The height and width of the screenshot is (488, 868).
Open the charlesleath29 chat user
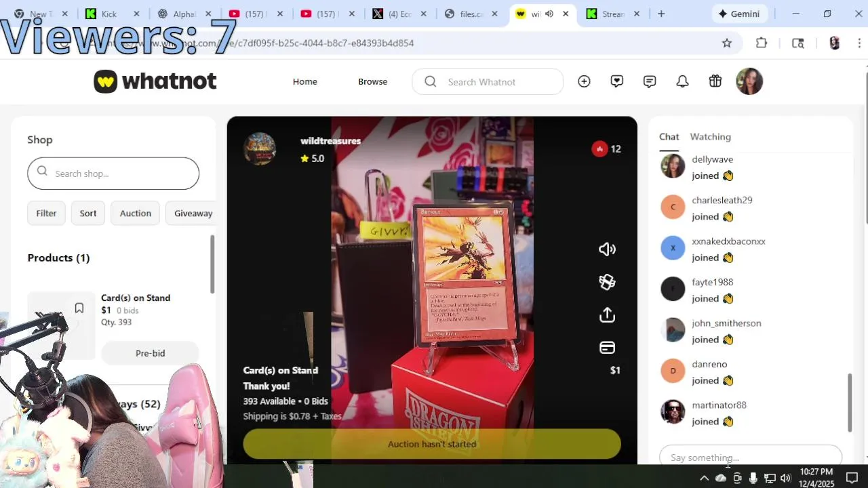point(722,200)
